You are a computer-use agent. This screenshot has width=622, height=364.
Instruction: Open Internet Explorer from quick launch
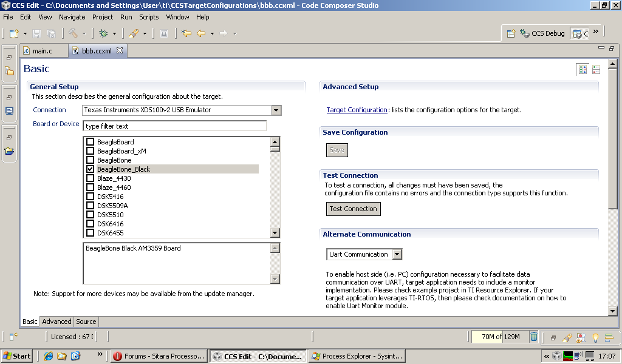click(x=49, y=356)
